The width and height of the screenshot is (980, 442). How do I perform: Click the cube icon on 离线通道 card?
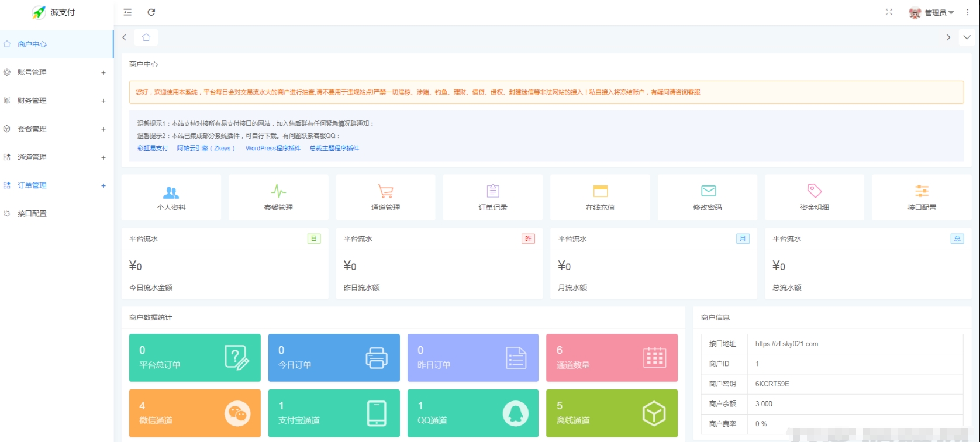pos(654,414)
